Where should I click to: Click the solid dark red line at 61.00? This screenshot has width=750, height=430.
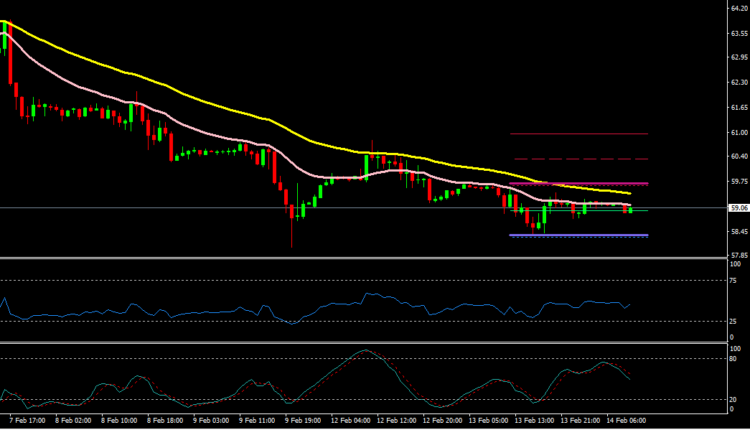(578, 134)
